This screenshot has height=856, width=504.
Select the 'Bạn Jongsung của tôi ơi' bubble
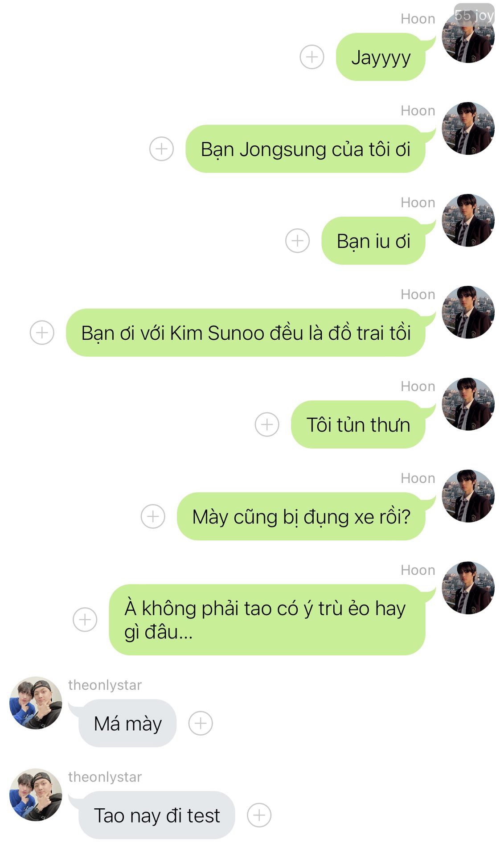(x=305, y=149)
